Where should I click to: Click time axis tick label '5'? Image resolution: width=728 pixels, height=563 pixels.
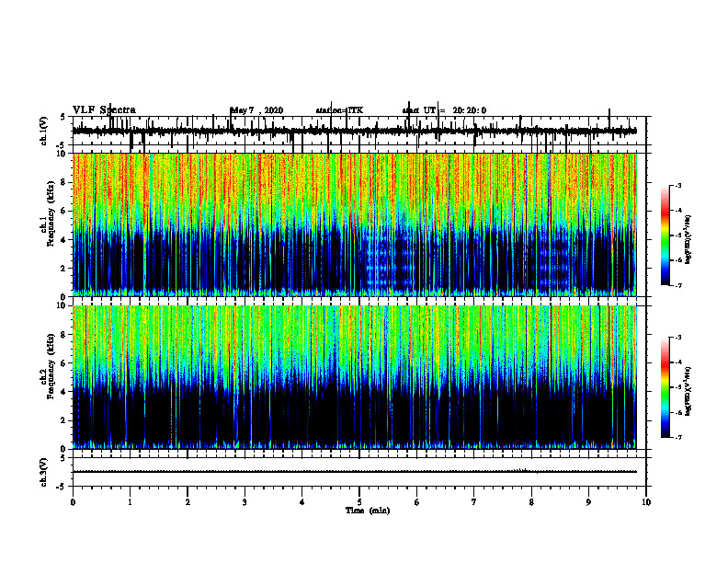pyautogui.click(x=359, y=502)
